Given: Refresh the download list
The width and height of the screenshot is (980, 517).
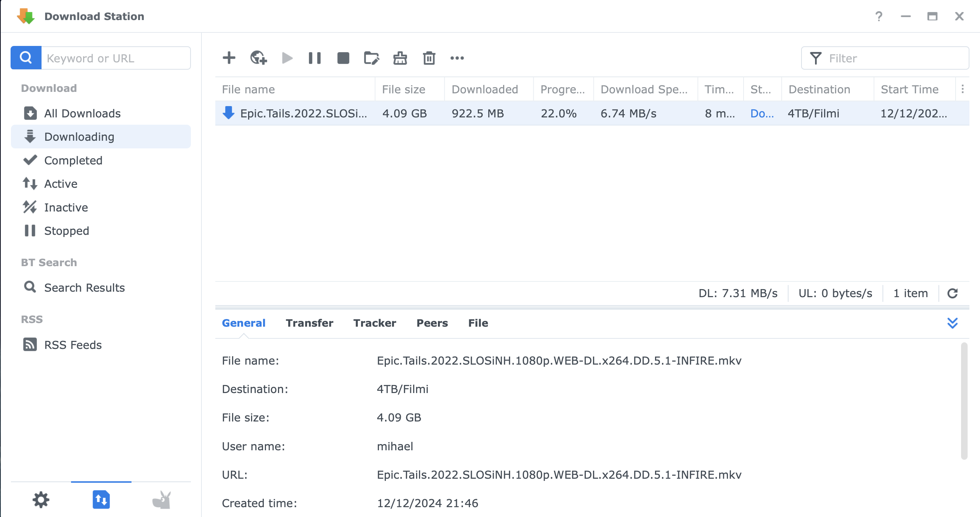Looking at the screenshot, I should point(952,293).
